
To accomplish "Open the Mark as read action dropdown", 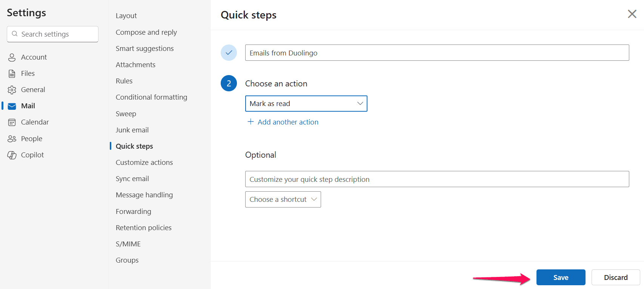I will pos(306,104).
